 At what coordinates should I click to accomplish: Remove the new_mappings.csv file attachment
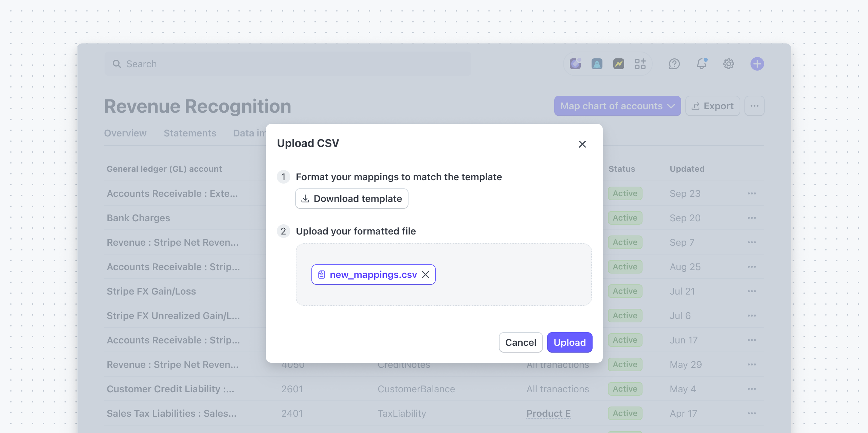tap(426, 275)
